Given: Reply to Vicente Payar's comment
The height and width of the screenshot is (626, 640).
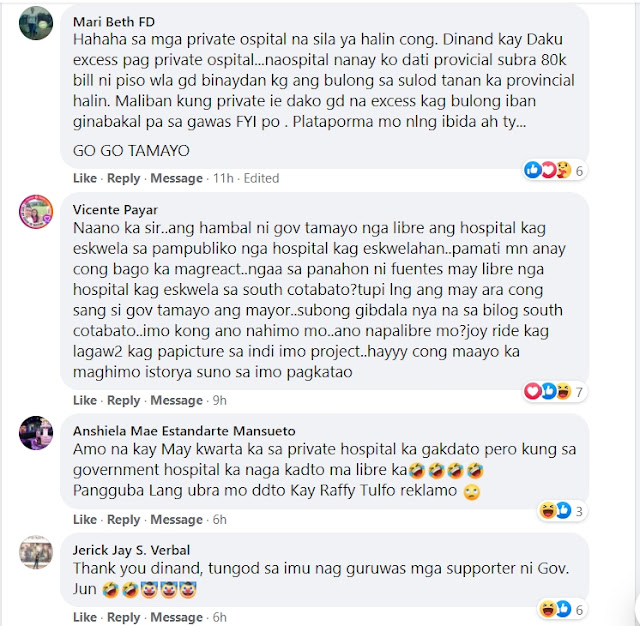Looking at the screenshot, I should [x=123, y=400].
